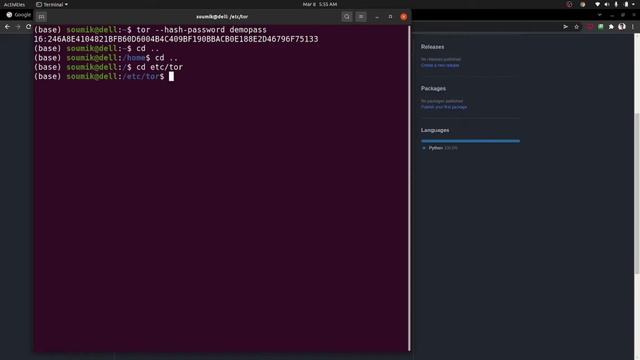Reload the browser page
This screenshot has width=640, height=360.
(x=28, y=27)
